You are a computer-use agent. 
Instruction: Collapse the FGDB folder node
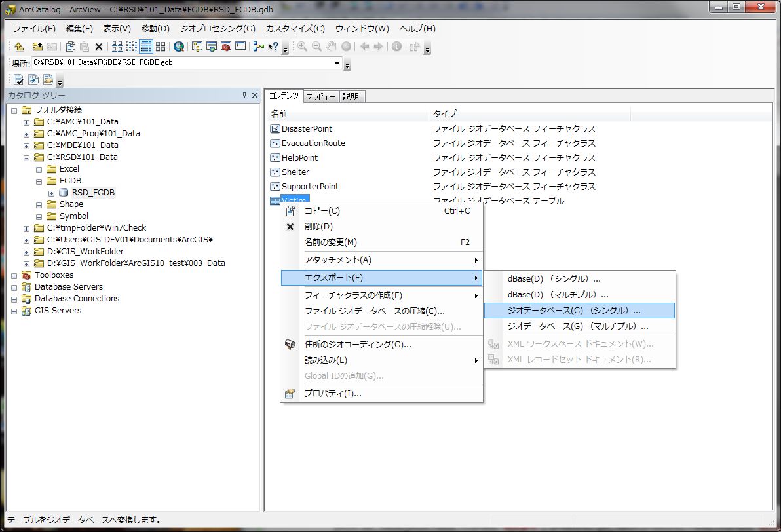(x=39, y=181)
